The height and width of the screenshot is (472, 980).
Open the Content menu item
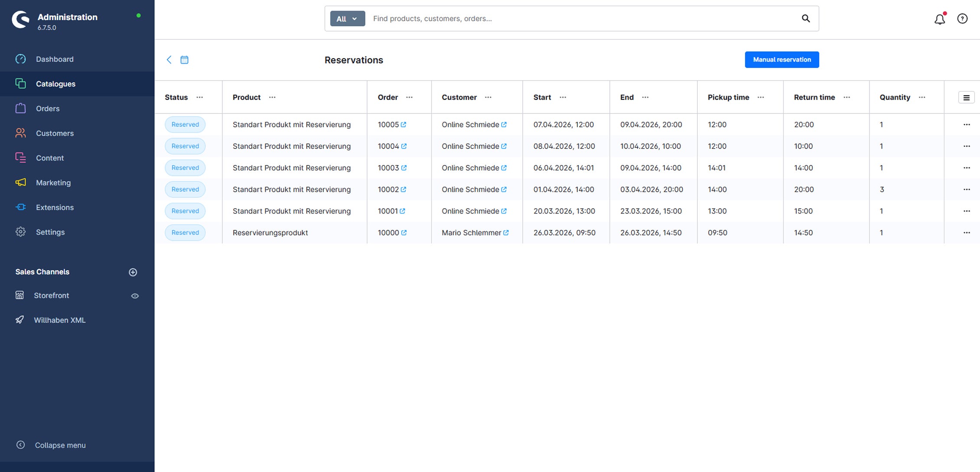coord(77,158)
